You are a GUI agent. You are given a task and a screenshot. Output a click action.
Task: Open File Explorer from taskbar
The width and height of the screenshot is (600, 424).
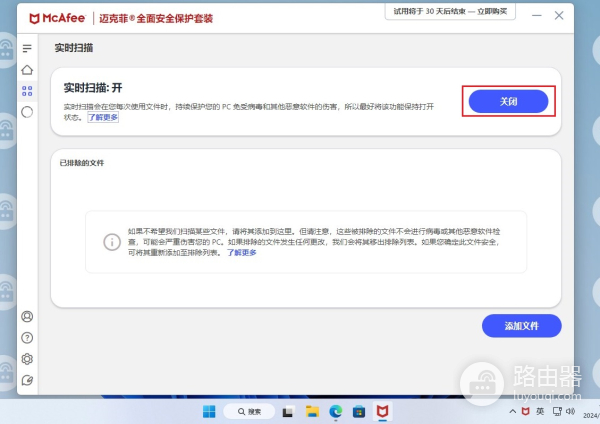312,412
